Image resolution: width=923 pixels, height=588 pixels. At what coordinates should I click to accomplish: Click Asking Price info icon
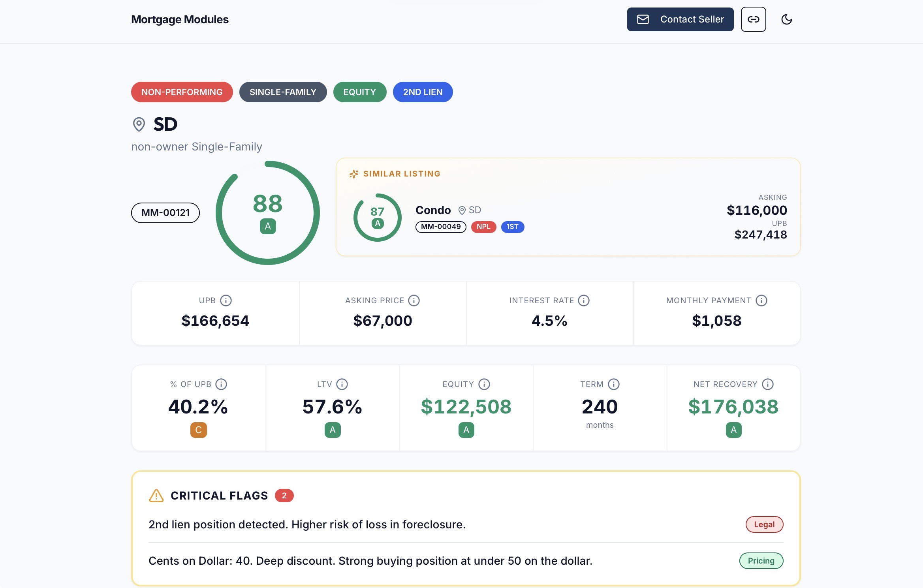click(414, 301)
